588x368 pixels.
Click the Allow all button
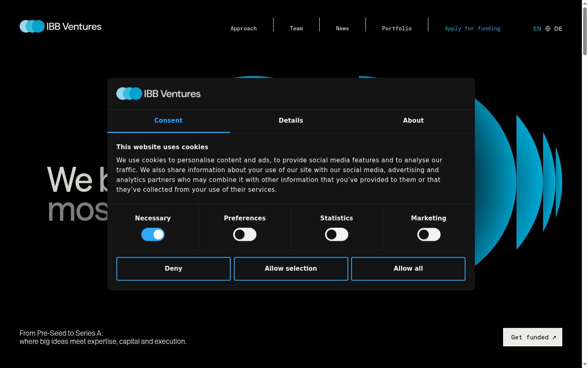point(408,269)
